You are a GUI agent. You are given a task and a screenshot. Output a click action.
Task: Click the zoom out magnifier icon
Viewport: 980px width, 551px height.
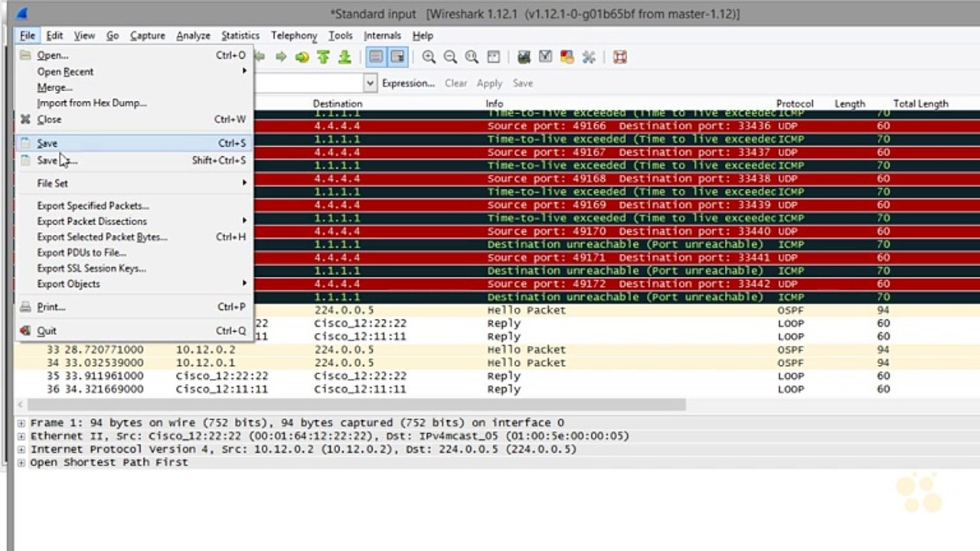(x=450, y=57)
